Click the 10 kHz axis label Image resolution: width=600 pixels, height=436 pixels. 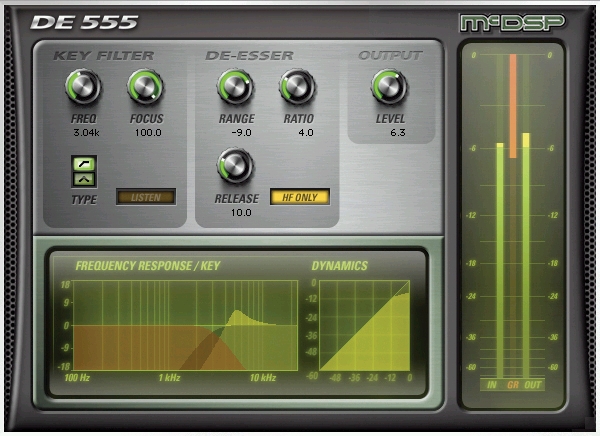(263, 378)
